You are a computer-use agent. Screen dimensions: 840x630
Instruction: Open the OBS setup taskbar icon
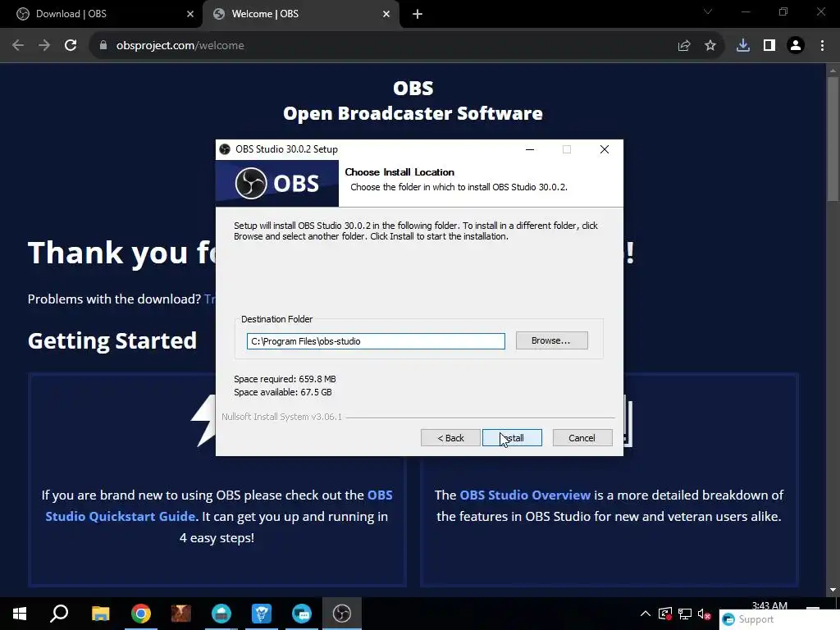342,614
